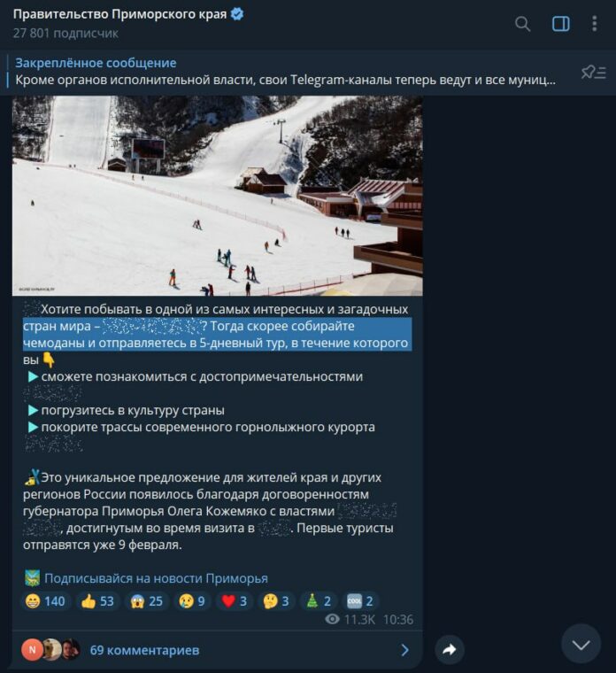
Task: Expand comments using the right chevron arrow
Action: 405,650
